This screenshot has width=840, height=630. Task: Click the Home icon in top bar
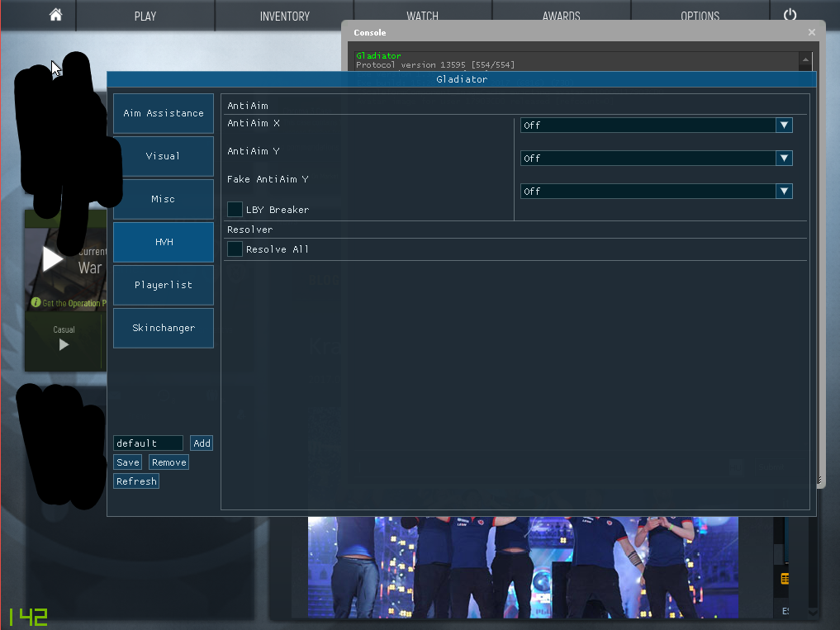pos(55,16)
